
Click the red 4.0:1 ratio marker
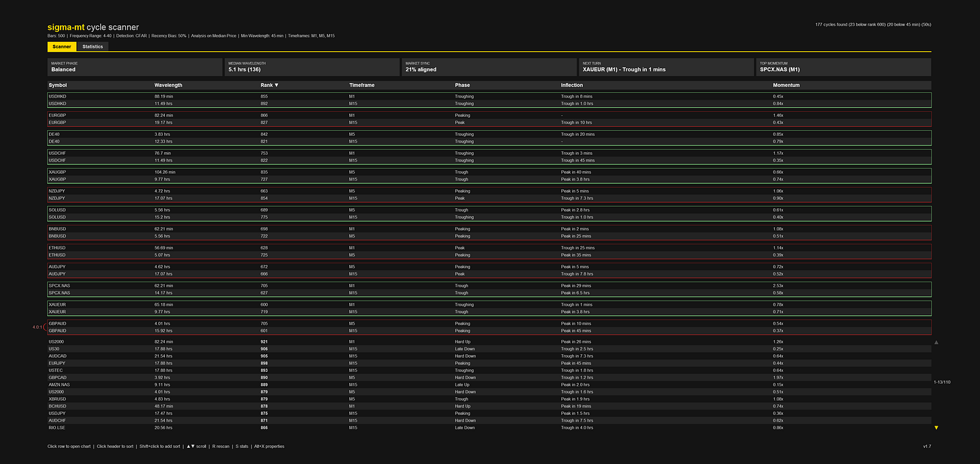[38, 327]
